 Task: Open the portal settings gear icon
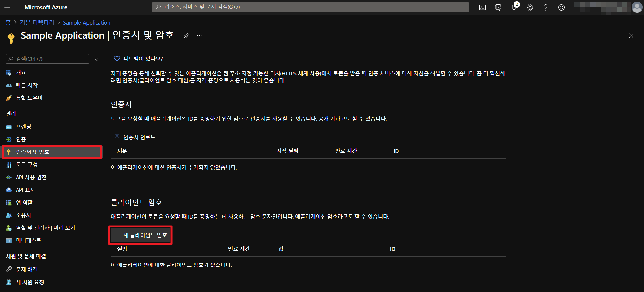[x=529, y=7]
